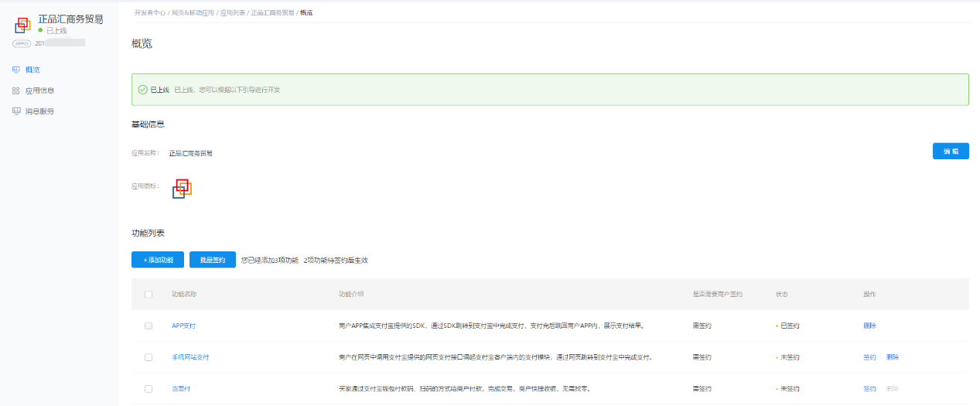Click the 应用信息 grid icon in the sidebar
This screenshot has height=406, width=980.
coord(16,90)
